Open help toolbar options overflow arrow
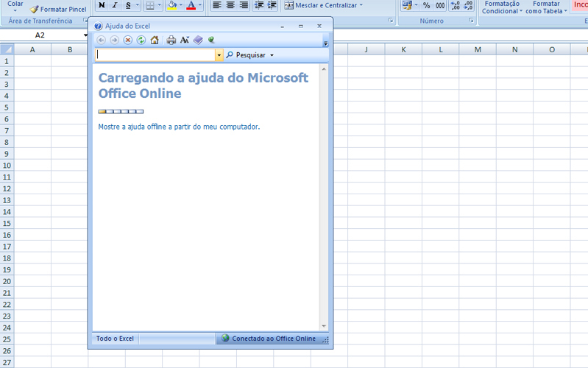The image size is (588, 368). click(325, 43)
